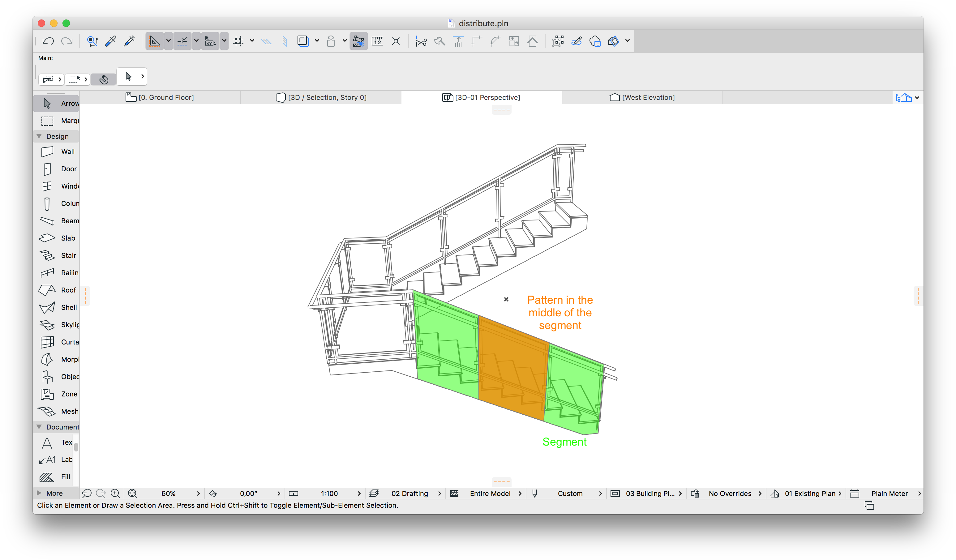
Task: Select the Zone tool
Action: [56, 394]
